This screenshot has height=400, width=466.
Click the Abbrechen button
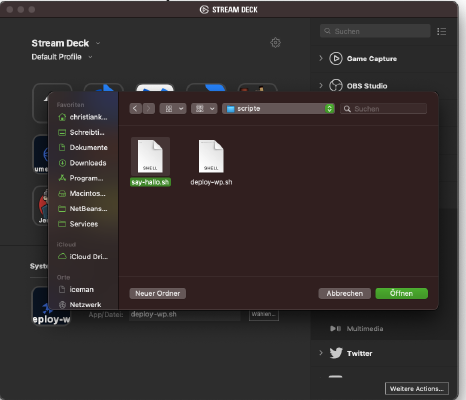click(344, 293)
